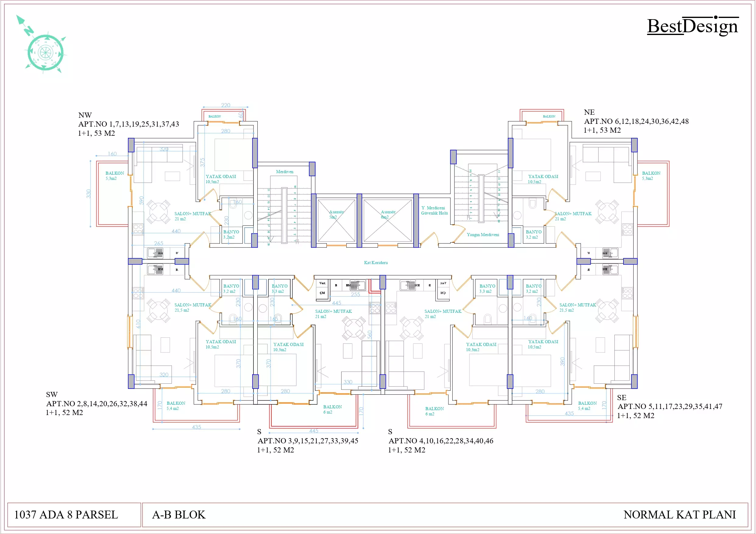Click the Y. Merdiceni Güvenlik Holü label
The width and height of the screenshot is (756, 534).
pos(434,211)
